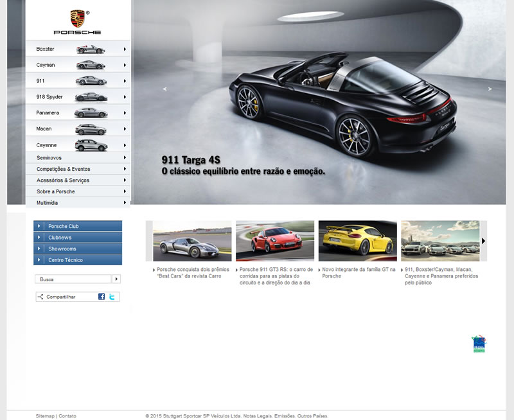This screenshot has height=420, width=514.
Task: Open Acessórios & Serviços menu
Action: coord(78,180)
